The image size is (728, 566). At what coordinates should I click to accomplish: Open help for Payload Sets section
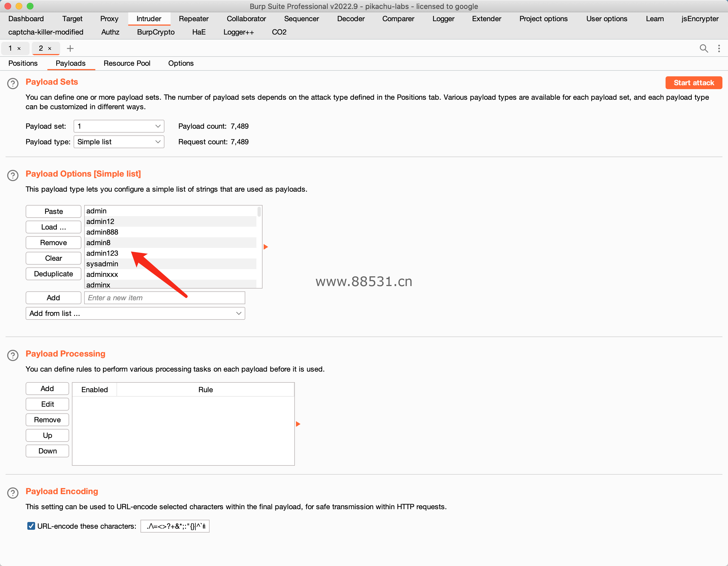pyautogui.click(x=13, y=83)
